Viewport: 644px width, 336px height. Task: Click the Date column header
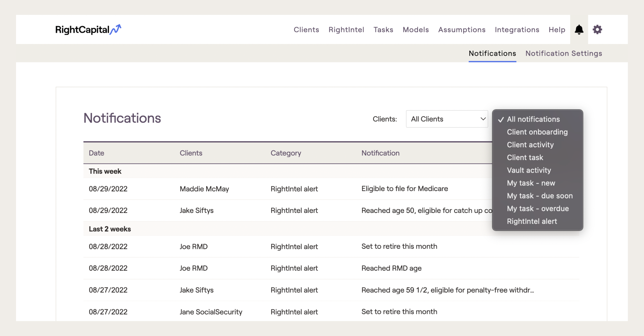click(97, 153)
